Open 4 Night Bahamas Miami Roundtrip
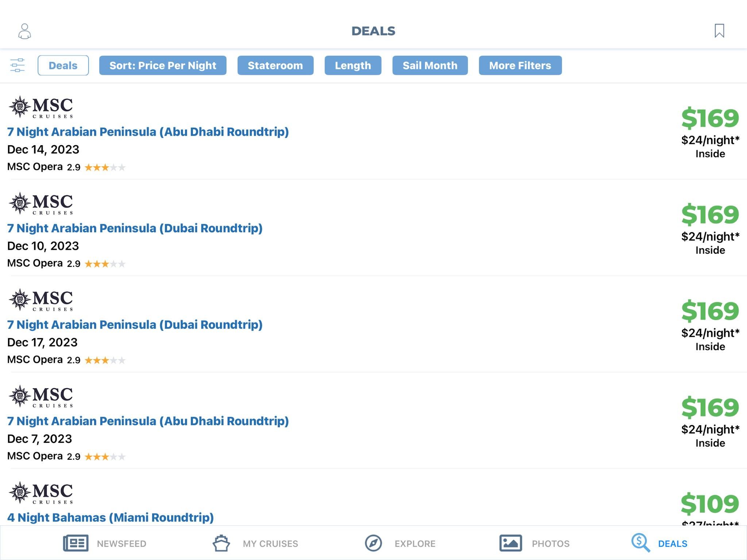747x560 pixels. click(x=111, y=517)
